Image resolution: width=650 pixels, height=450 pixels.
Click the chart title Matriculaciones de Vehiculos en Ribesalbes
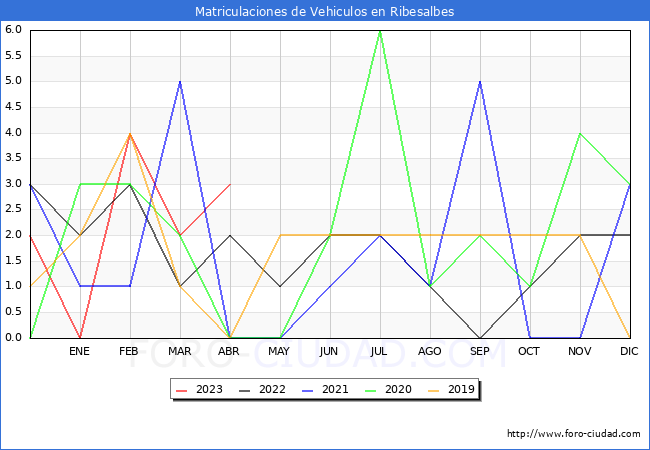click(x=325, y=12)
